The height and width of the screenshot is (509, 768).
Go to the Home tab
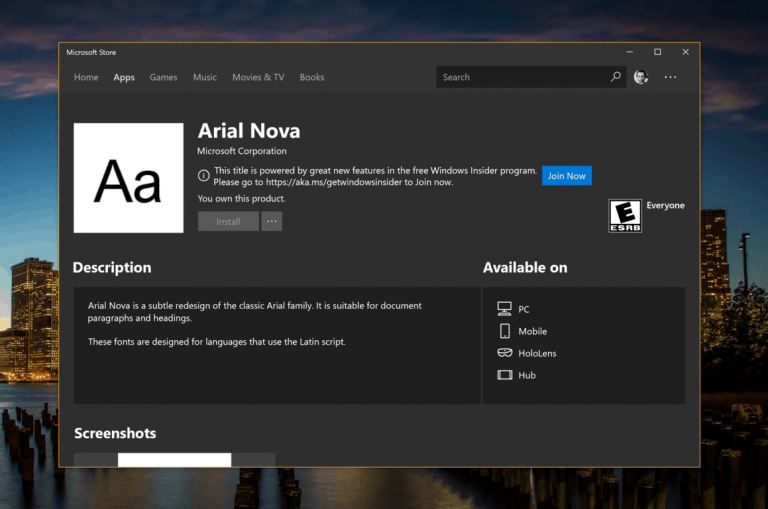(x=86, y=77)
